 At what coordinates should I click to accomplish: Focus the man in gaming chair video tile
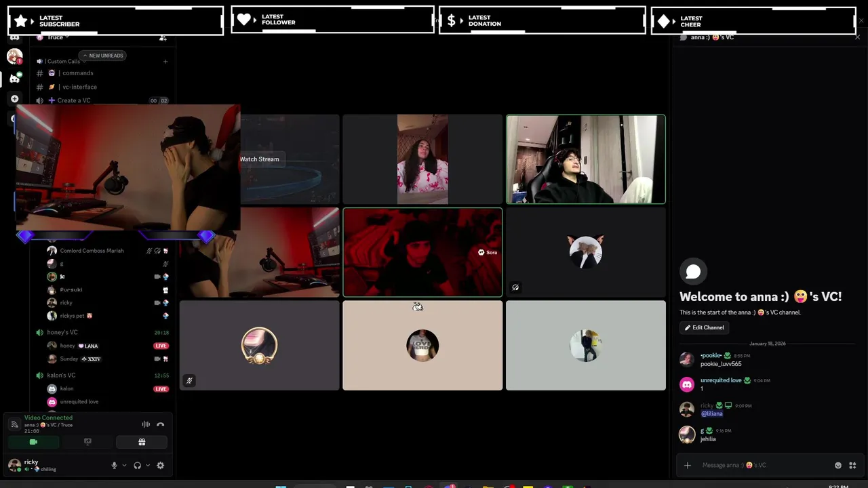(x=586, y=159)
